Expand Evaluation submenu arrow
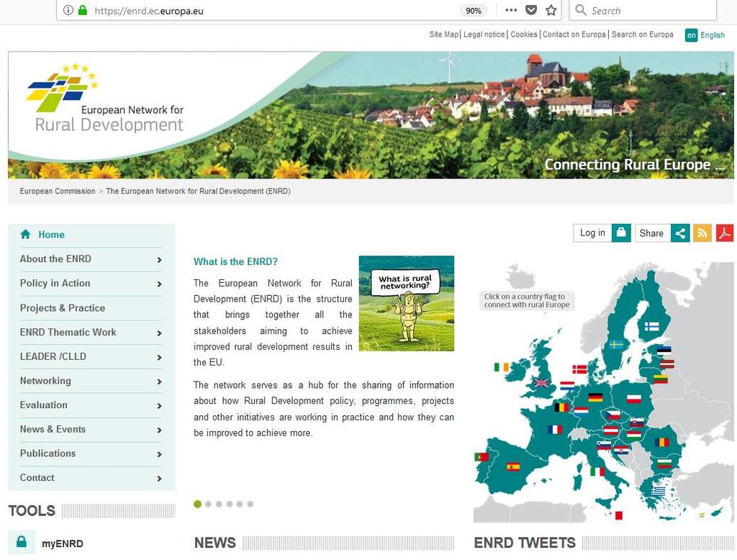This screenshot has height=560, width=737. [x=159, y=406]
